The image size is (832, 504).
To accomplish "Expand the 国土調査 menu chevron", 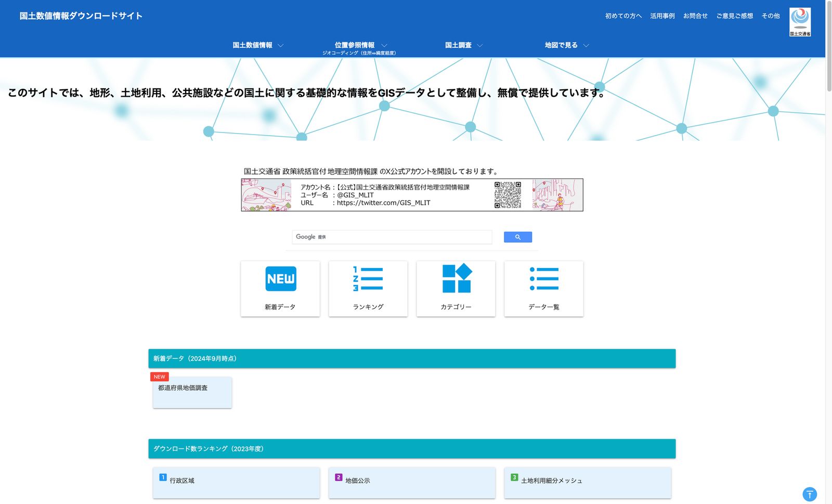I will click(479, 45).
